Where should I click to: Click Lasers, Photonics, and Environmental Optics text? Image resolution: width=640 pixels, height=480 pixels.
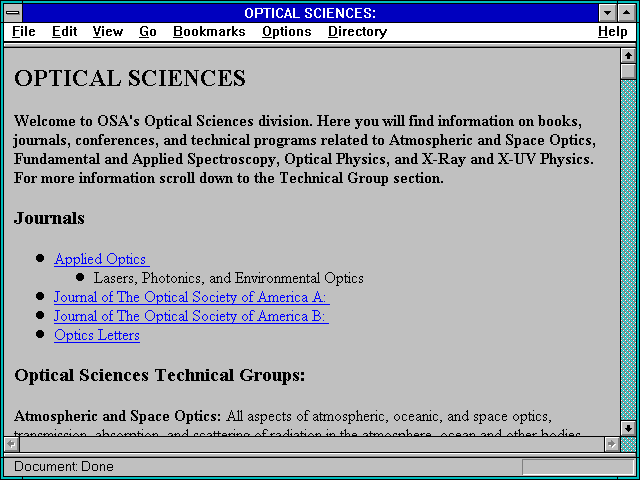pyautogui.click(x=229, y=278)
